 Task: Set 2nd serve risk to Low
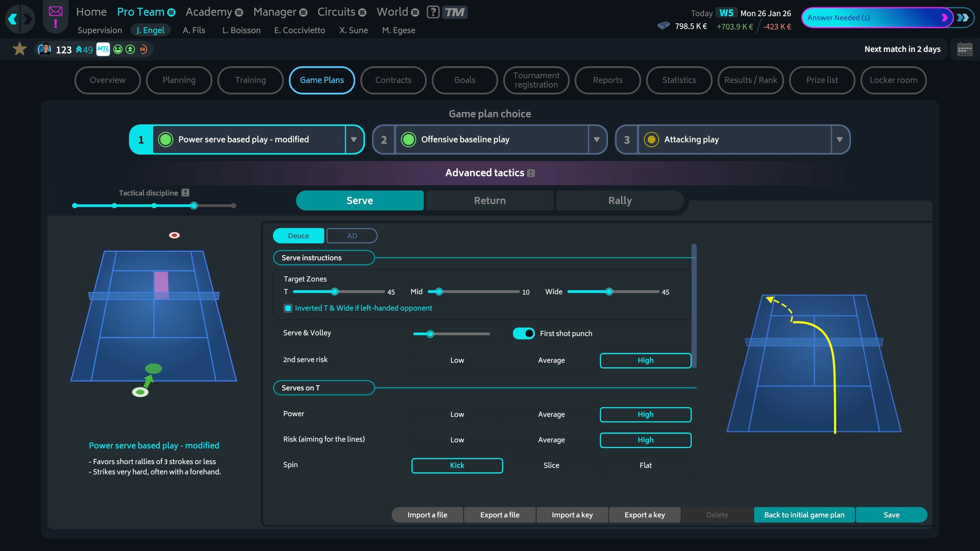coord(457,360)
